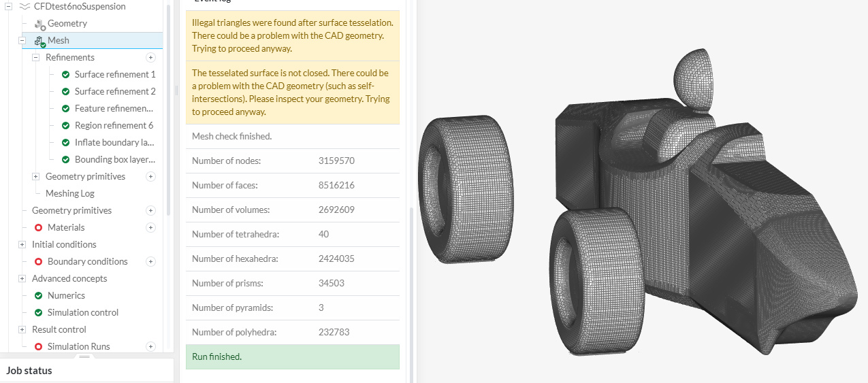Click the Mesh icon with green check
Viewport: 868px width, 383px height.
(39, 41)
